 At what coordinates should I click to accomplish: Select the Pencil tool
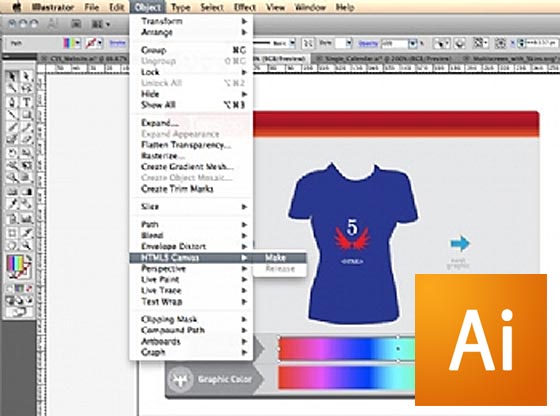coord(26,127)
